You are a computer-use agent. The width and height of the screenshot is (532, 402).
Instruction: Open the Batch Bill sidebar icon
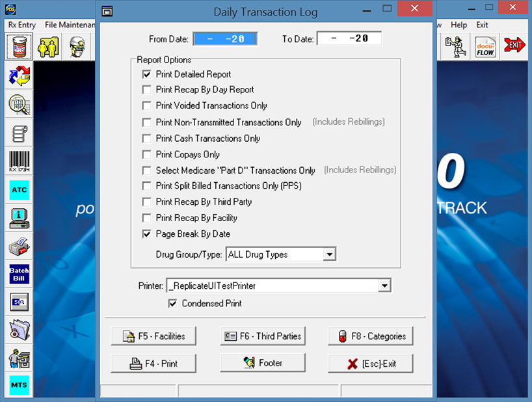(20, 274)
